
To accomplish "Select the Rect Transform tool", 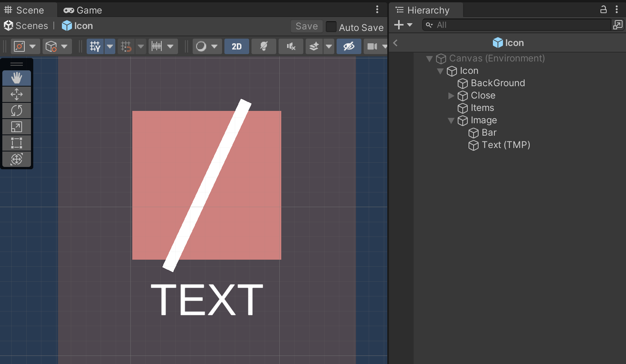I will [x=17, y=143].
